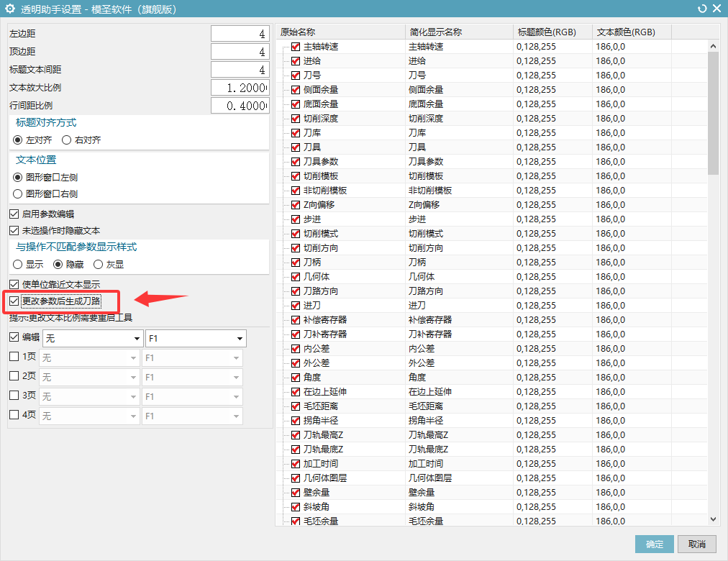
Task: Click the list vertical scrollbar thumb
Action: 713,113
